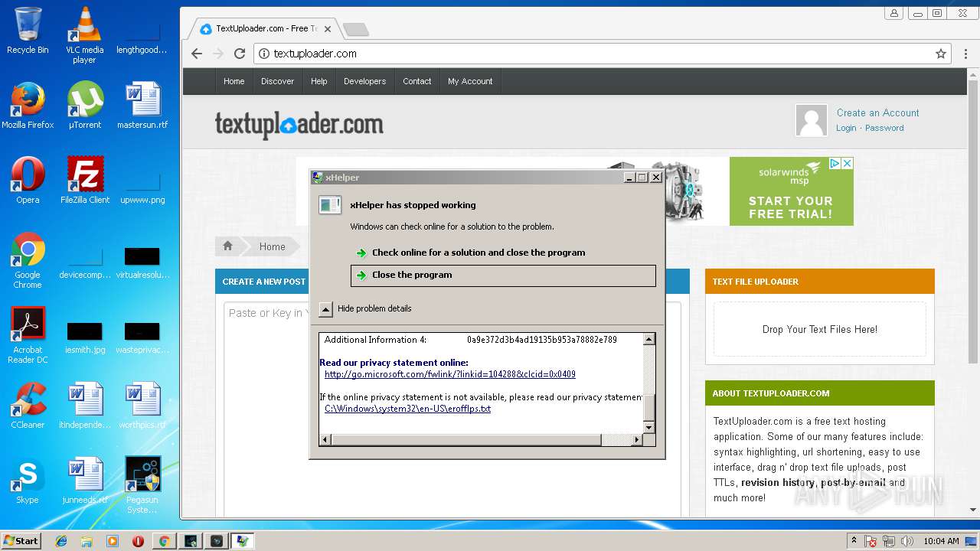Open Mozilla Firefox desktop shortcut

point(28,105)
